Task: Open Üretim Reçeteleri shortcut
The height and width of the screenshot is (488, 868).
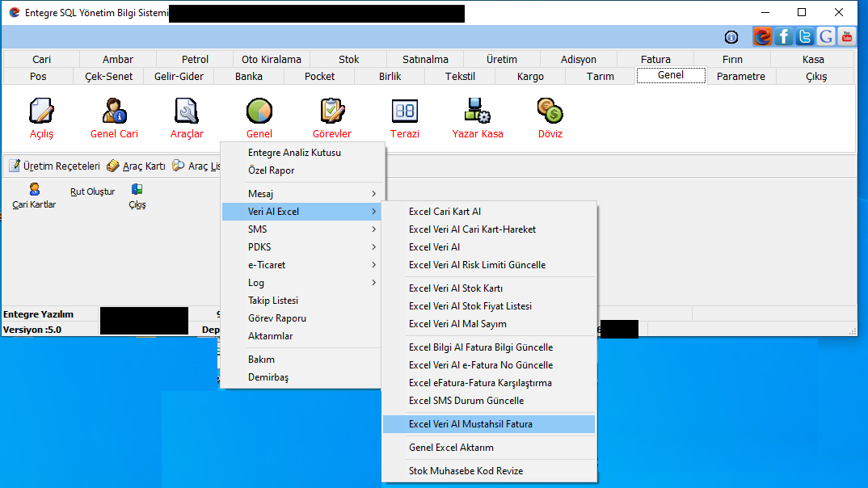Action: pyautogui.click(x=54, y=166)
